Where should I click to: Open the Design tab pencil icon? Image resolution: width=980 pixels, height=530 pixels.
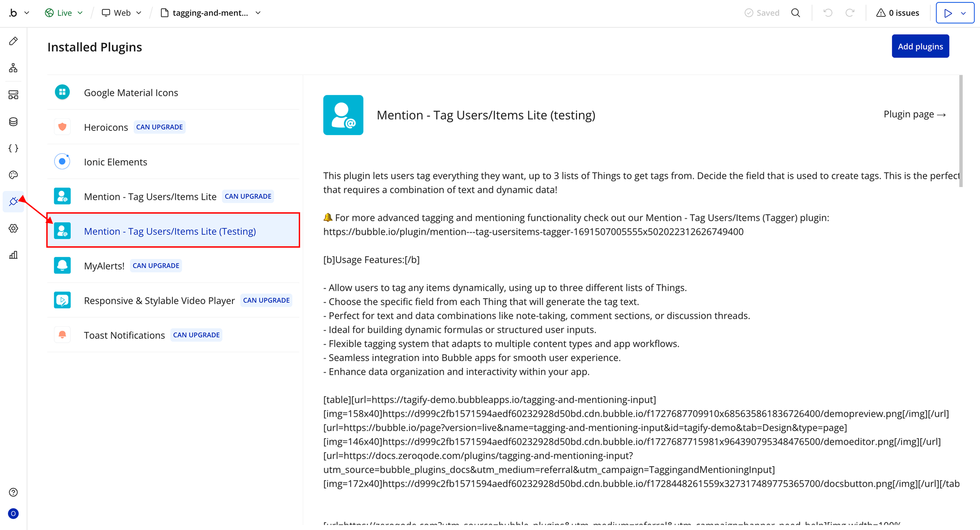click(x=13, y=41)
